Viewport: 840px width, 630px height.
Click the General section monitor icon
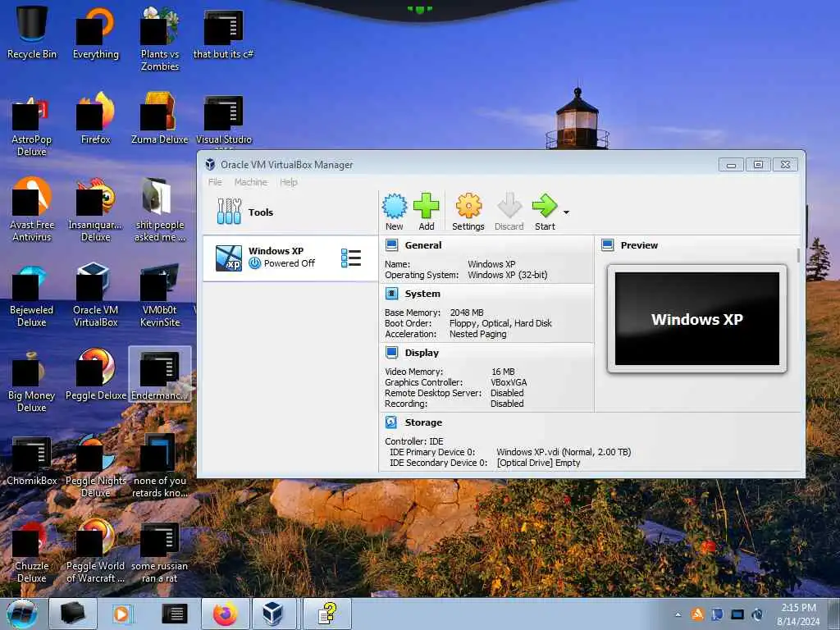391,245
